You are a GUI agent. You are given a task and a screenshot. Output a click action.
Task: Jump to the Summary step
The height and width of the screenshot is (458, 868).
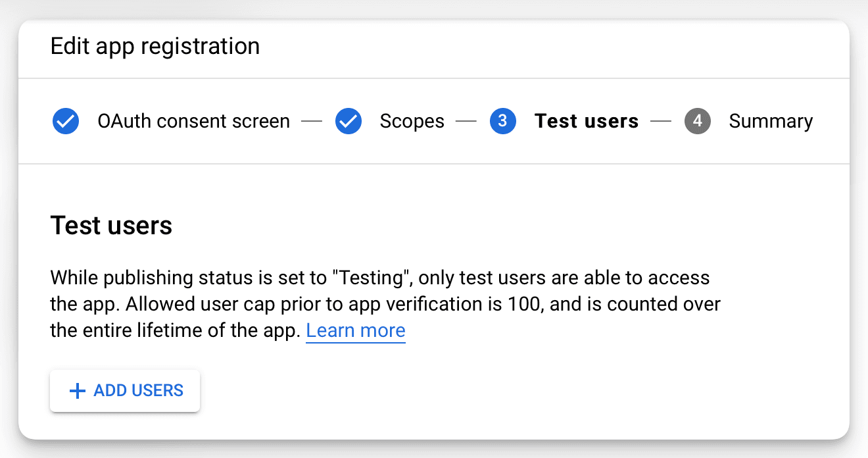[x=771, y=122]
